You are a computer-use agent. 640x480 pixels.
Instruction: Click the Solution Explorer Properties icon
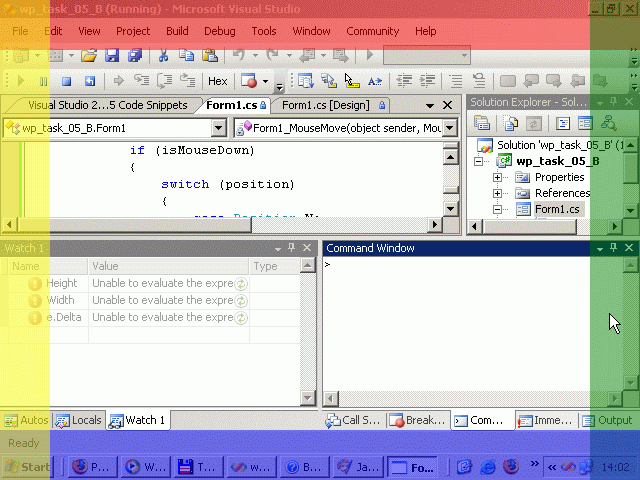pyautogui.click(x=482, y=122)
